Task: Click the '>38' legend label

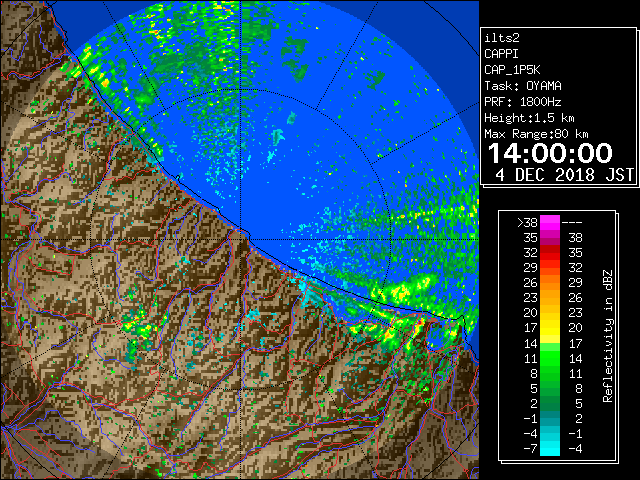Action: [x=527, y=223]
